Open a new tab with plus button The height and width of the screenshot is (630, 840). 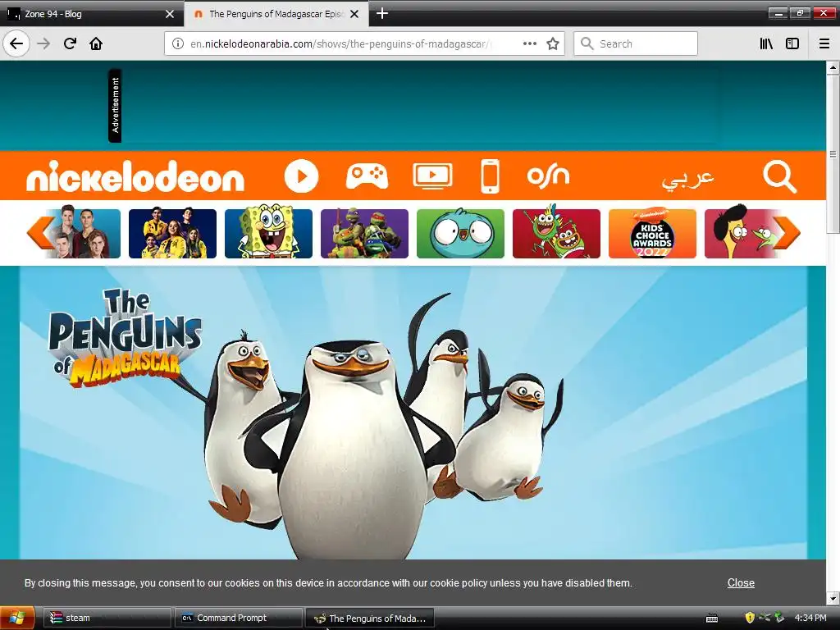pos(382,13)
